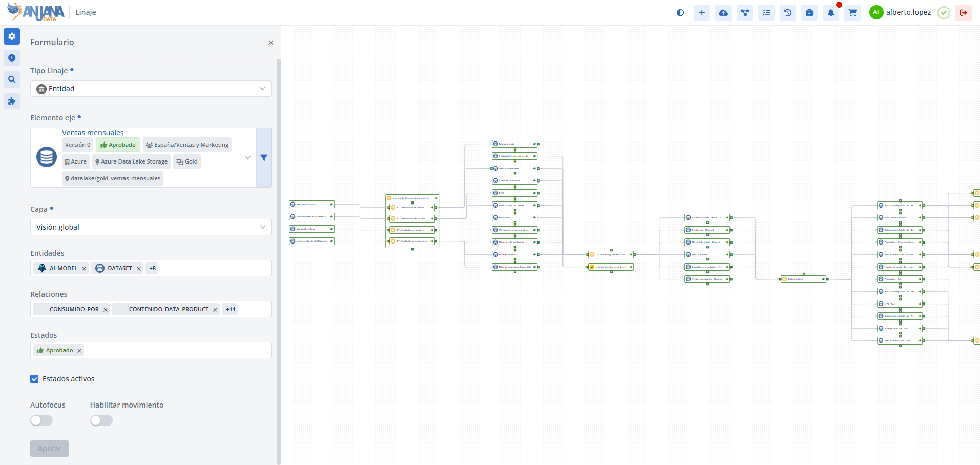Click the briefcase icon in top bar

click(x=809, y=13)
